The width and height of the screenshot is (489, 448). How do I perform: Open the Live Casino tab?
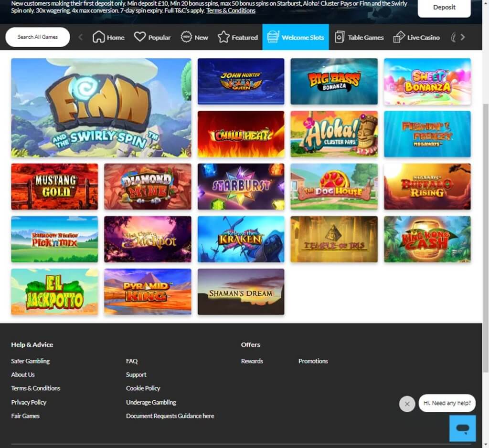(x=416, y=37)
